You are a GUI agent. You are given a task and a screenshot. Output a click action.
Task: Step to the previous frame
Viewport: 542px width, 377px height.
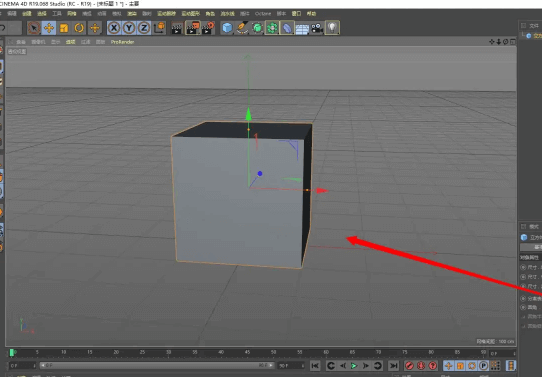[343, 365]
